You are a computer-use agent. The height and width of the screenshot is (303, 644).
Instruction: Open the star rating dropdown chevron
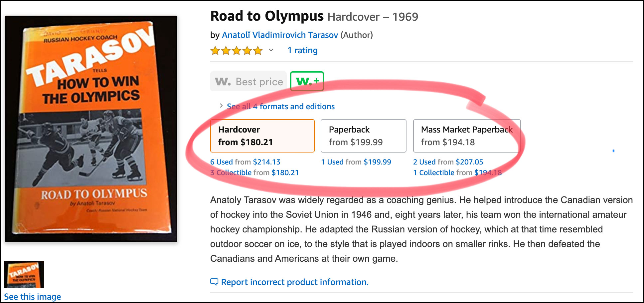click(x=271, y=50)
